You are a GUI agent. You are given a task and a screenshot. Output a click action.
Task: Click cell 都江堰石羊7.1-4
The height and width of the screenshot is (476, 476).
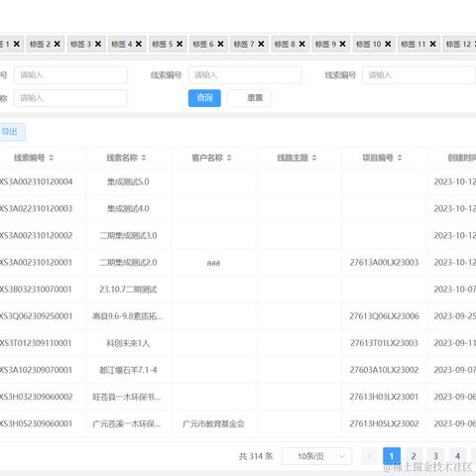point(128,370)
